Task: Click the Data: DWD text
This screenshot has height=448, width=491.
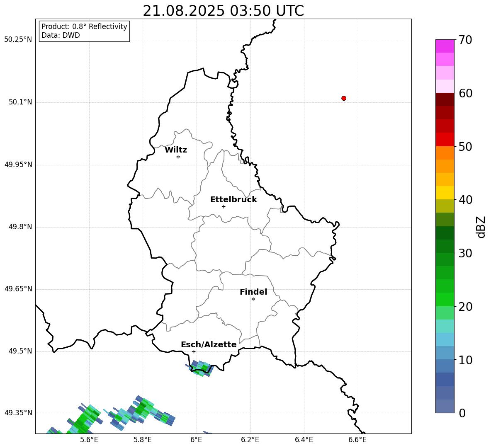Action: (61, 35)
